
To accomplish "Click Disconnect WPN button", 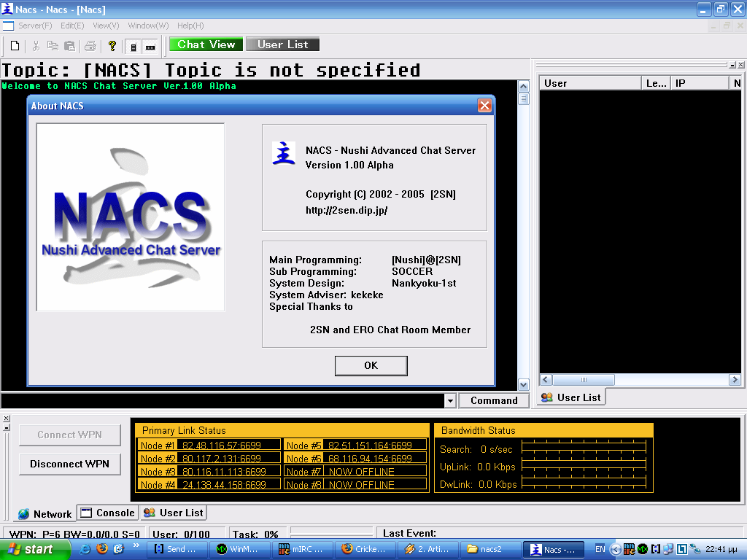I will [x=69, y=464].
